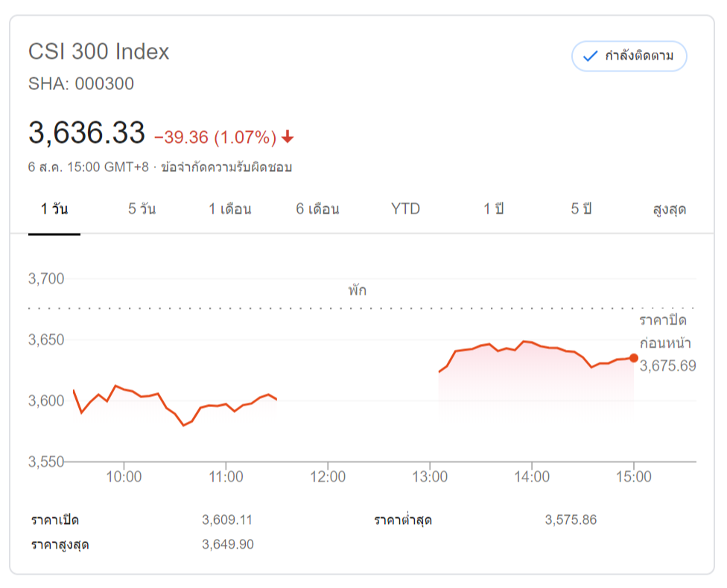Image resolution: width=727 pixels, height=588 pixels.
Task: Click the chart line near 14:00
Action: tap(530, 342)
